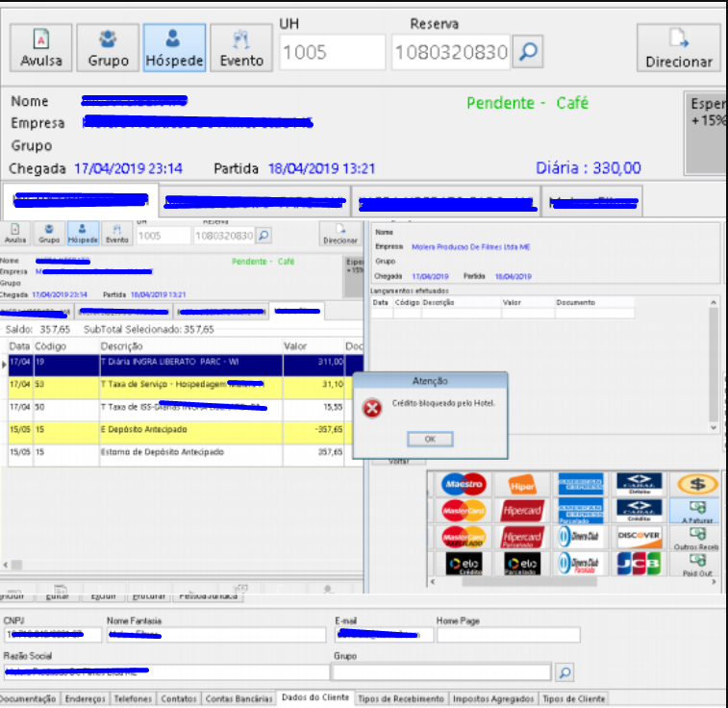Image resolution: width=728 pixels, height=708 pixels.
Task: Select the Evento account type in the large top toolbar
Action: click(x=241, y=48)
